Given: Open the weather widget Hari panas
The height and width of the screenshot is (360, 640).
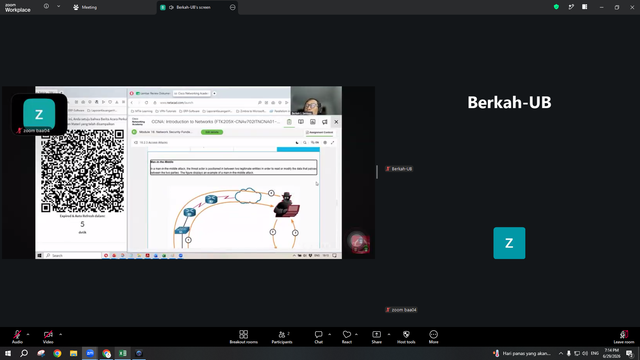Looking at the screenshot, I should [x=522, y=353].
